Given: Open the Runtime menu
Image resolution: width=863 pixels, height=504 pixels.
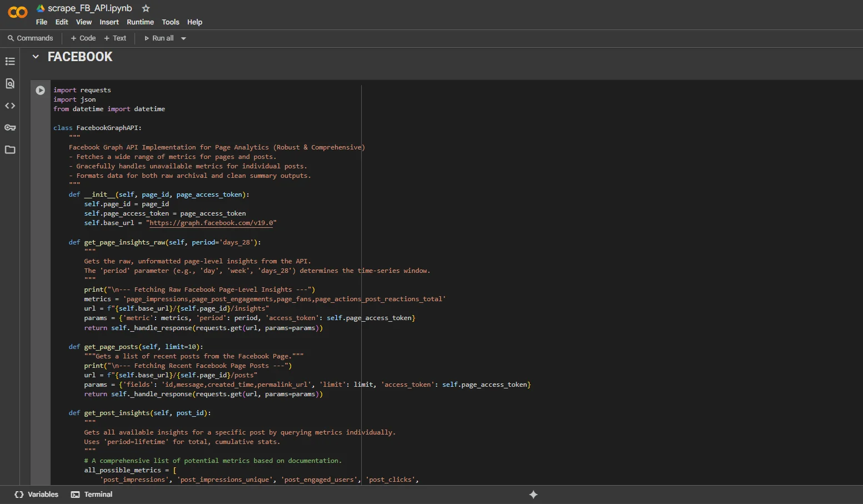Looking at the screenshot, I should [140, 22].
